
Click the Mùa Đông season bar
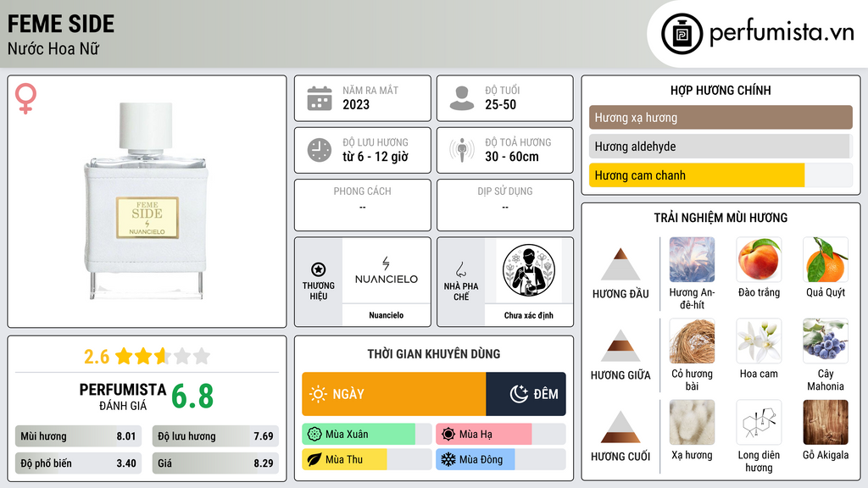tap(500, 459)
